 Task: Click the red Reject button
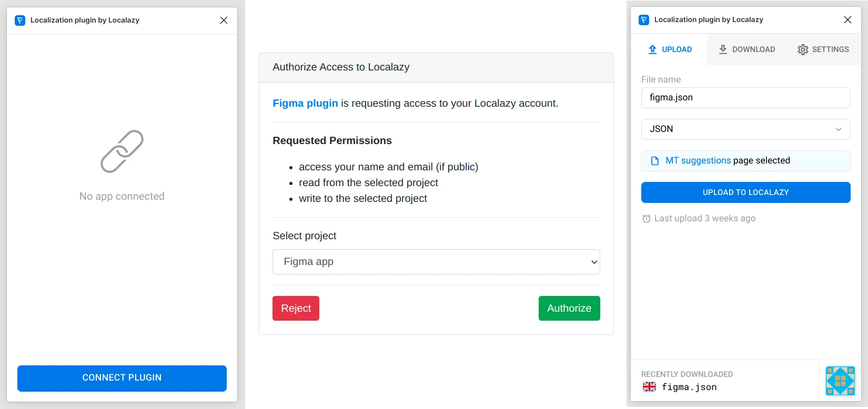(296, 309)
